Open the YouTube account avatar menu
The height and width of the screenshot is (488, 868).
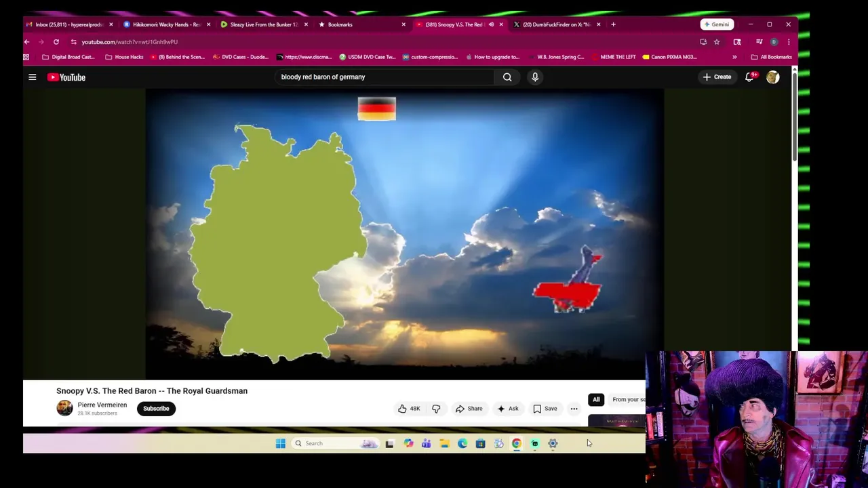click(x=772, y=77)
